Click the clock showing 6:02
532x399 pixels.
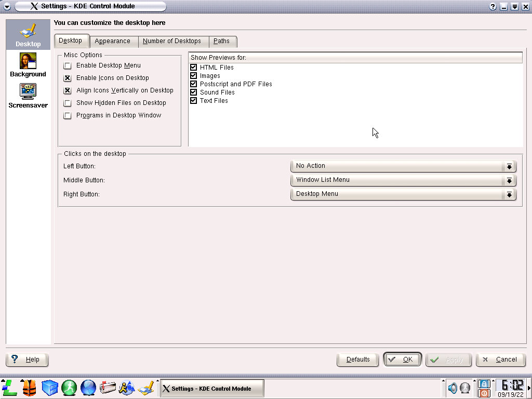pyautogui.click(x=510, y=385)
